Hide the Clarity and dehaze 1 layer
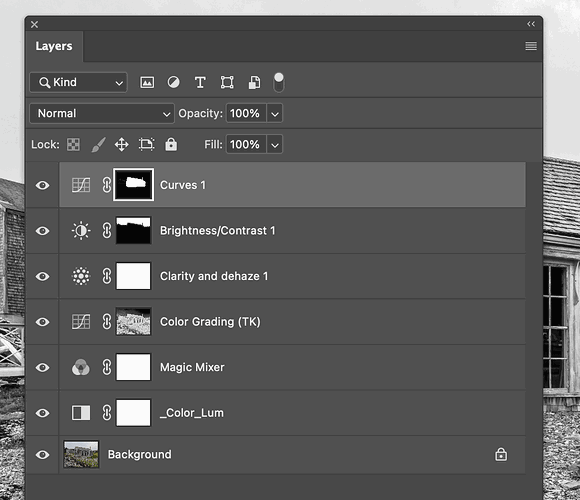Image resolution: width=580 pixels, height=500 pixels. pos(43,276)
